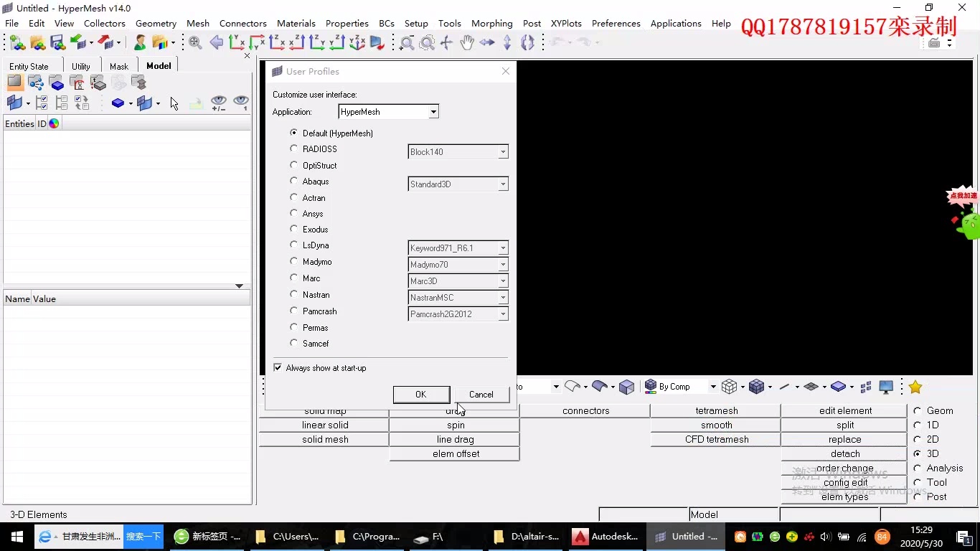The width and height of the screenshot is (980, 551).
Task: Open the Application HyperMesh dropdown
Action: coord(433,112)
